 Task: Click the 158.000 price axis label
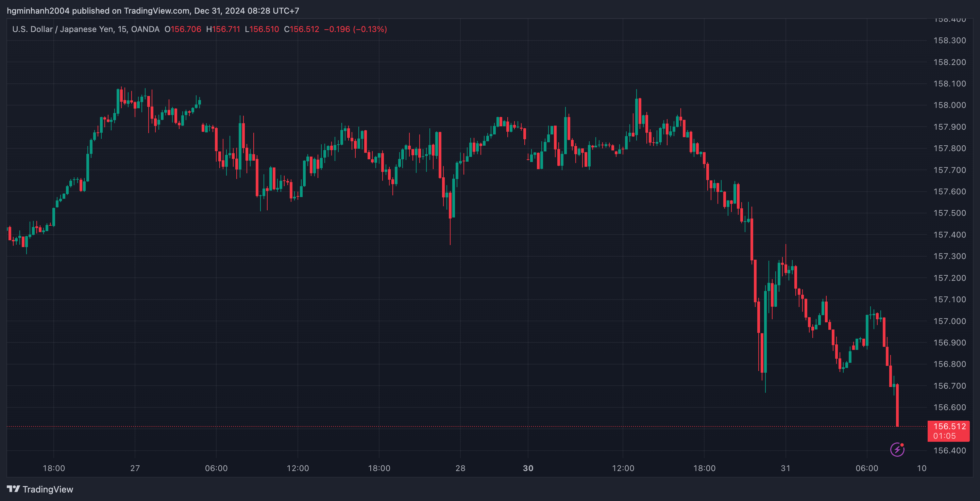pos(949,105)
